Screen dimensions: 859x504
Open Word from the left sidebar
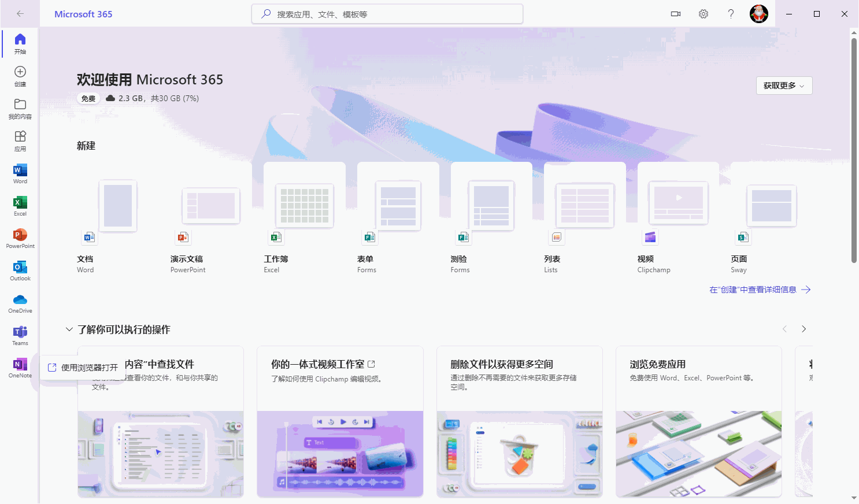click(x=20, y=173)
